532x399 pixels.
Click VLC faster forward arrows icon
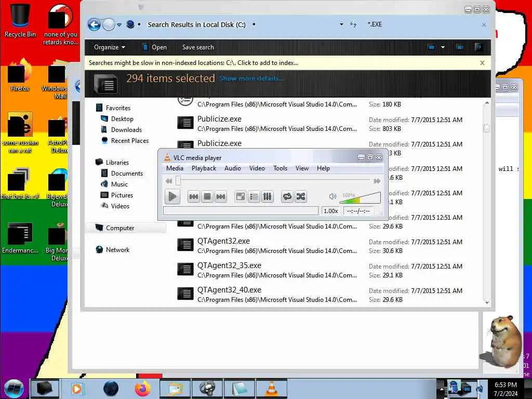click(x=377, y=181)
